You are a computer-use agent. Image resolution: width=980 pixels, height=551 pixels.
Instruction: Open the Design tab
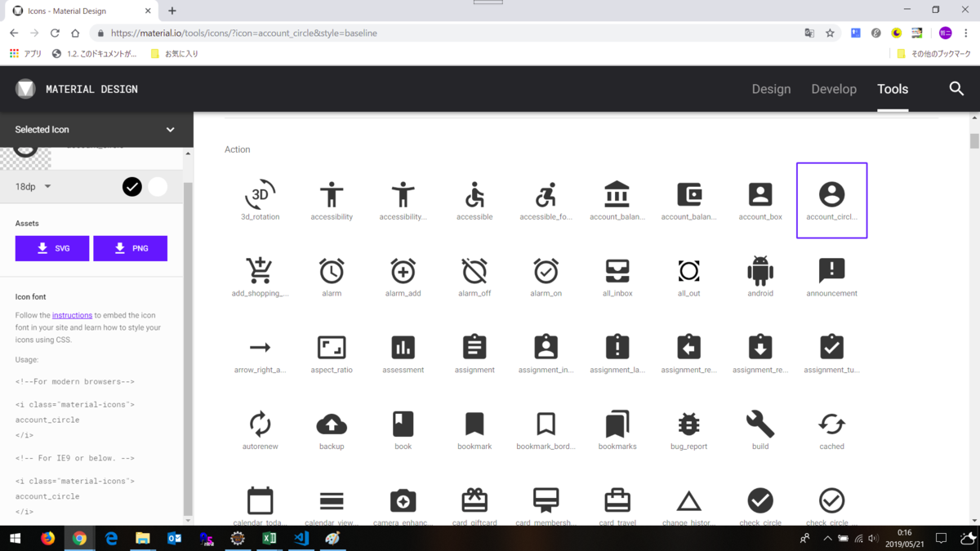click(771, 89)
